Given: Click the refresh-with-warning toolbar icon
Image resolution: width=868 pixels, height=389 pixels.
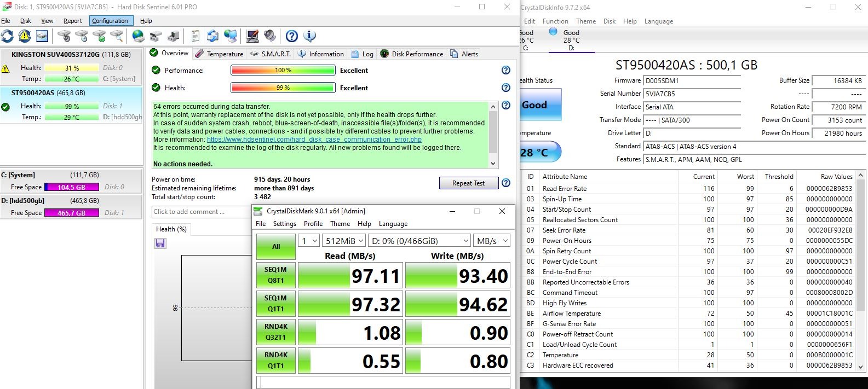Looking at the screenshot, I should (25, 36).
